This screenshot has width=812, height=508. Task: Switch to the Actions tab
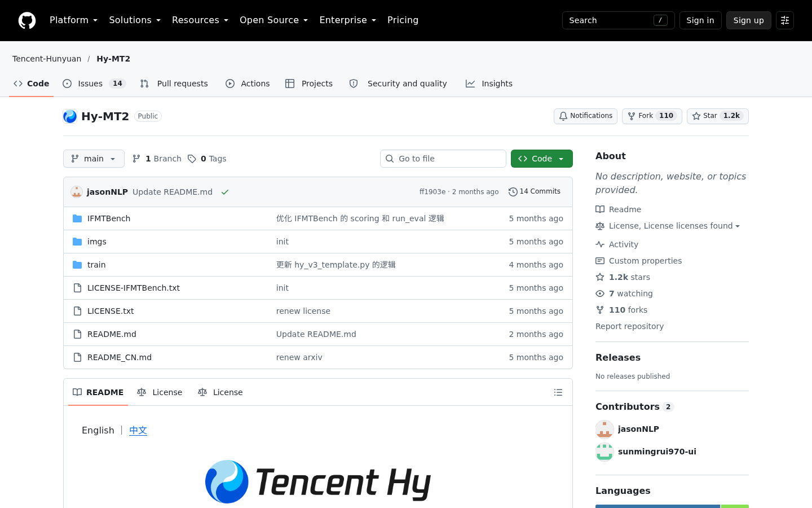(248, 84)
